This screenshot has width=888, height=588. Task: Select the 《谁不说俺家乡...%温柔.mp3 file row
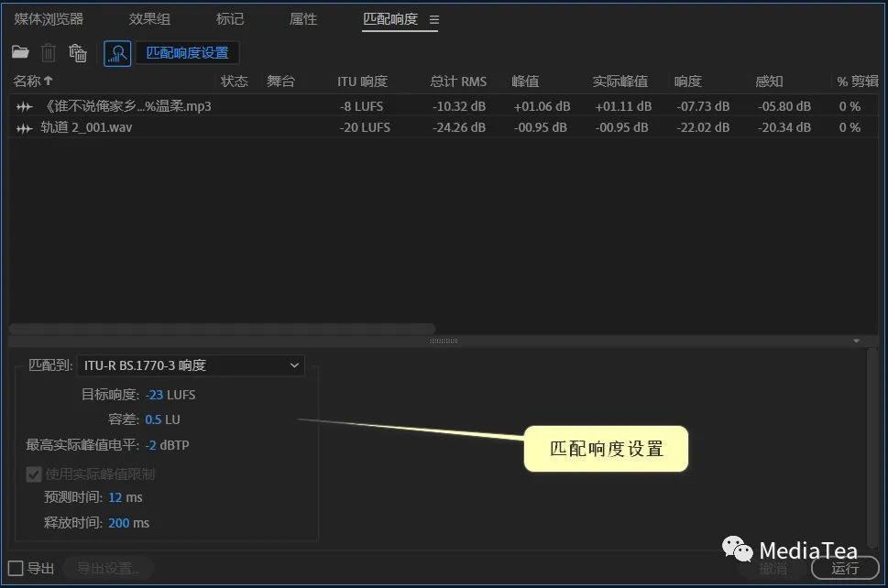pyautogui.click(x=444, y=106)
